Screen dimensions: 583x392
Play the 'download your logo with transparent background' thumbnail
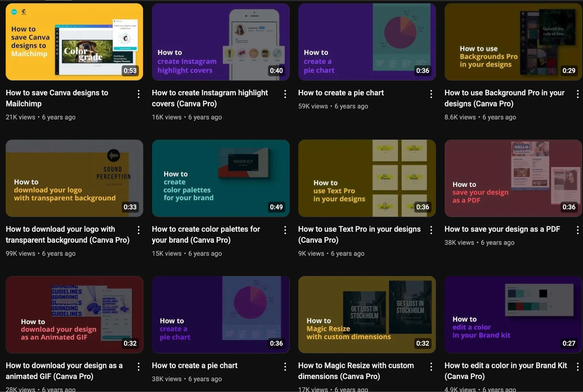74,178
